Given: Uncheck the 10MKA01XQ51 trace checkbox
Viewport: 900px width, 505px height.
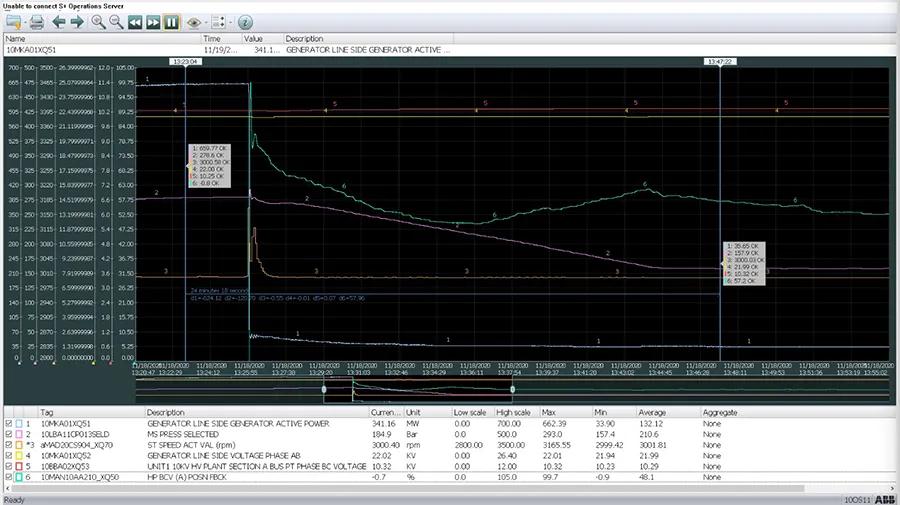Looking at the screenshot, I should tap(9, 424).
